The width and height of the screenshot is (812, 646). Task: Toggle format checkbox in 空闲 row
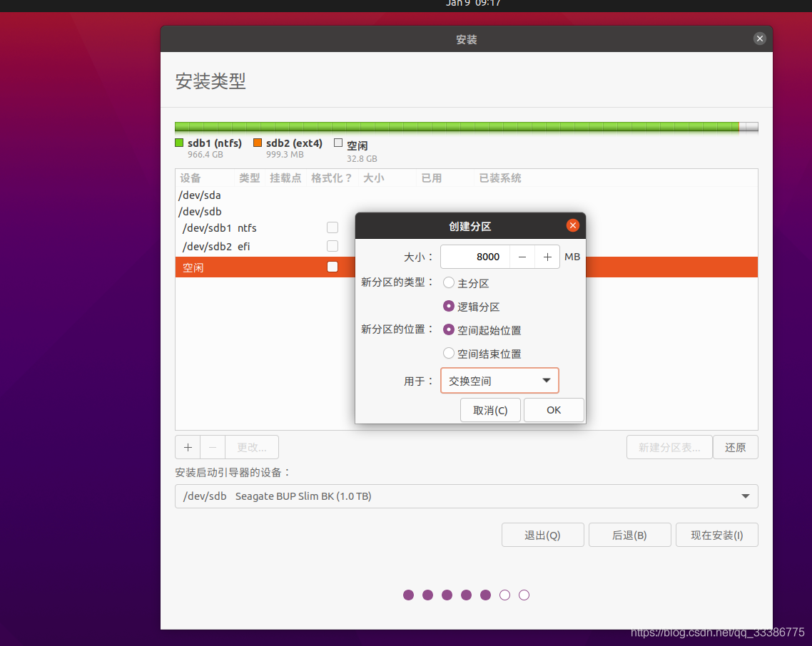point(333,267)
